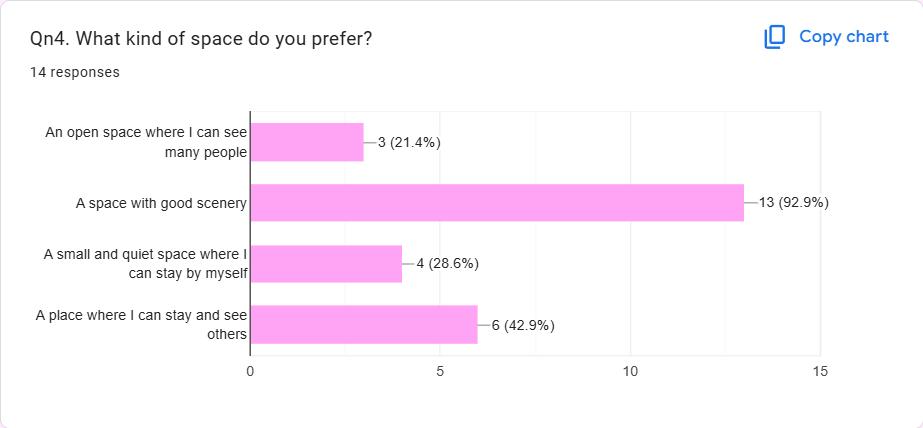This screenshot has height=428, width=923.
Task: Click the 13 (92.9%) data label
Action: pos(793,203)
